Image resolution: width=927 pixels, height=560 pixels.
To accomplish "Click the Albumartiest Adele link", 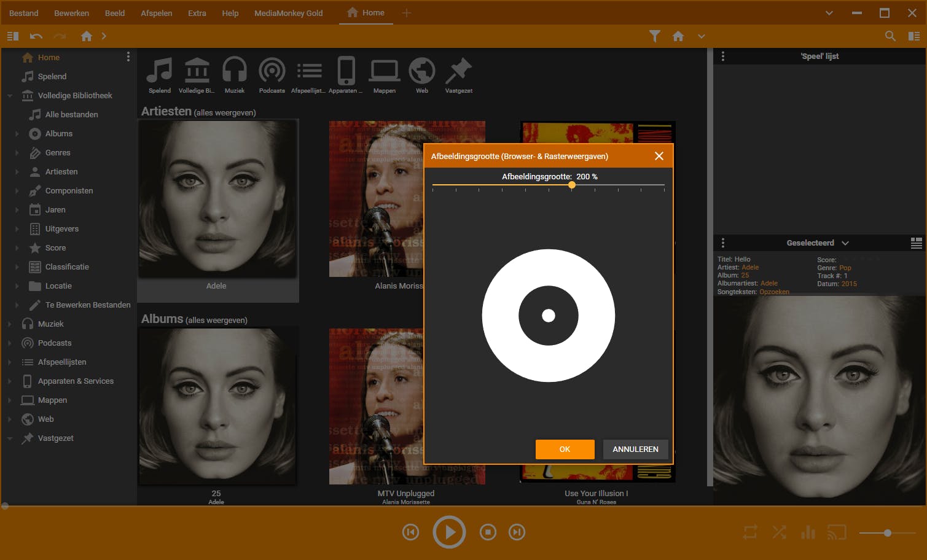I will (769, 284).
